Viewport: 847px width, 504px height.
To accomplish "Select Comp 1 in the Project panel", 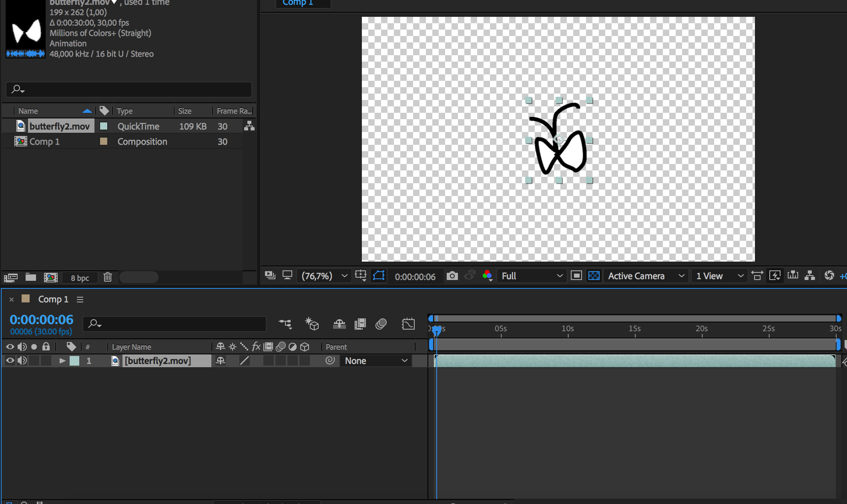I will [x=44, y=142].
